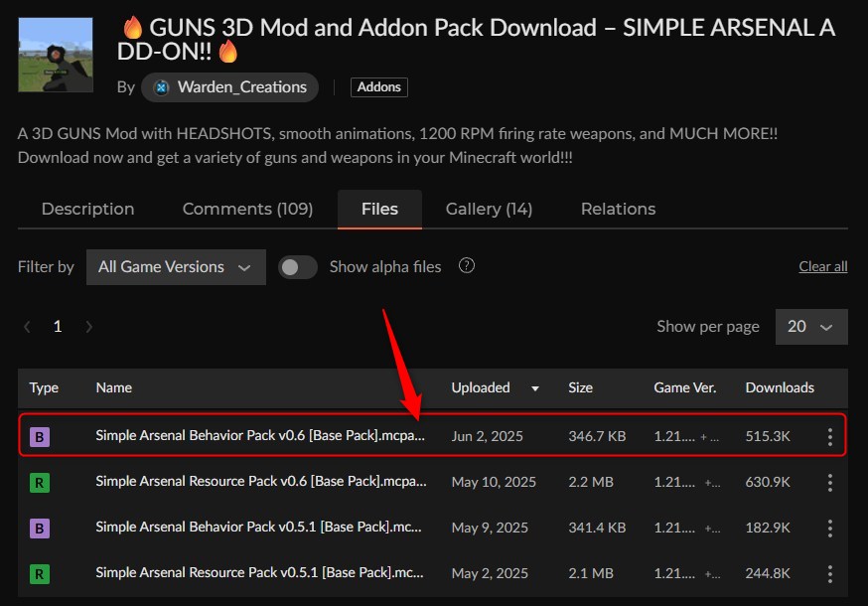Open the kebab menu for Behavior Pack v0.6
868x606 pixels.
829,436
